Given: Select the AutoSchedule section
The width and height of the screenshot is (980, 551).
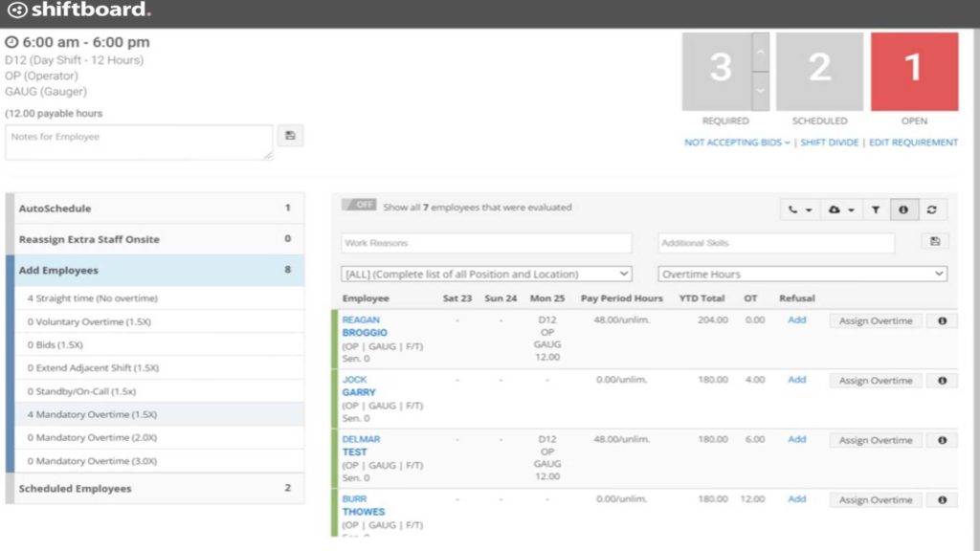Looking at the screenshot, I should coord(155,208).
